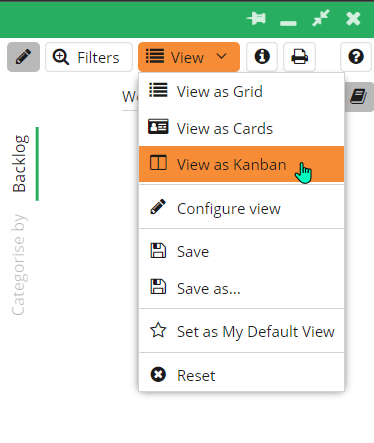Click the information circle icon

(x=262, y=57)
